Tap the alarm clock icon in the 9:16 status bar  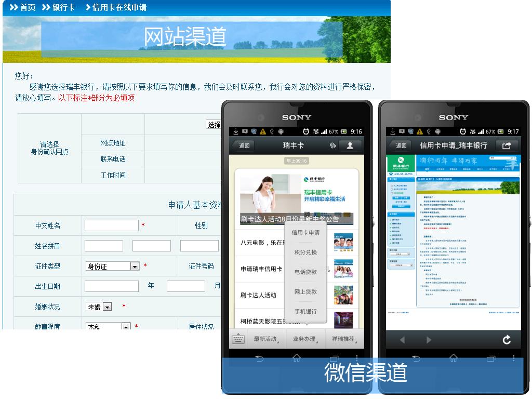coord(306,131)
